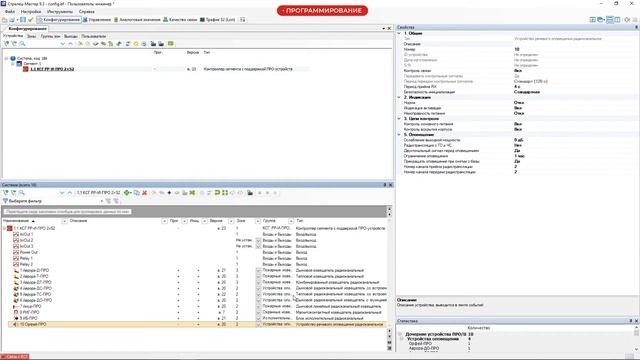The image size is (640, 360).
Task: Collapse the Сегмент 1 tree node
Action: (x=13, y=64)
